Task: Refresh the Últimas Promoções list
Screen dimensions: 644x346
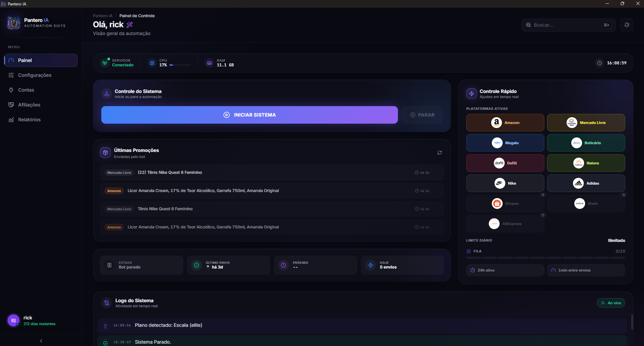Action: [439, 153]
